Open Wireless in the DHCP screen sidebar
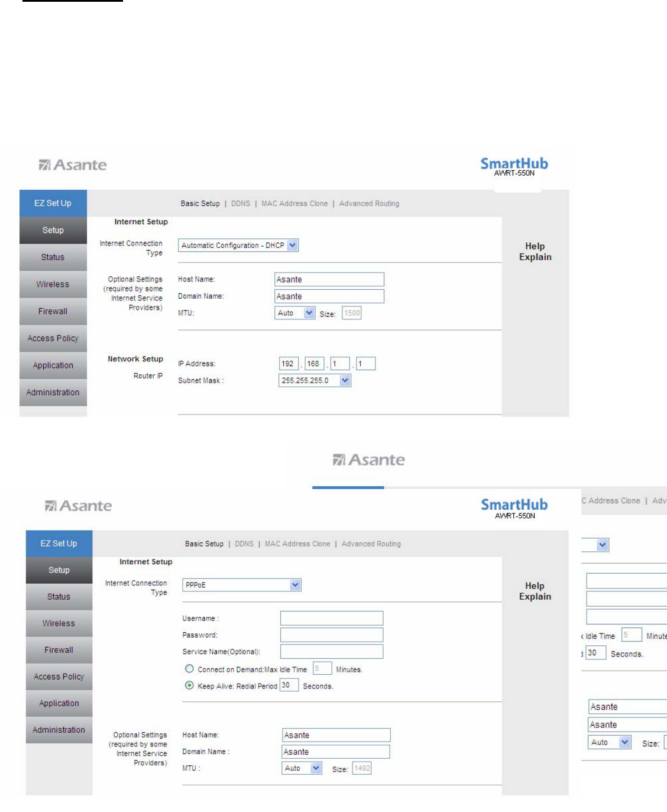Viewport: 667px width, 812px height. [53, 284]
